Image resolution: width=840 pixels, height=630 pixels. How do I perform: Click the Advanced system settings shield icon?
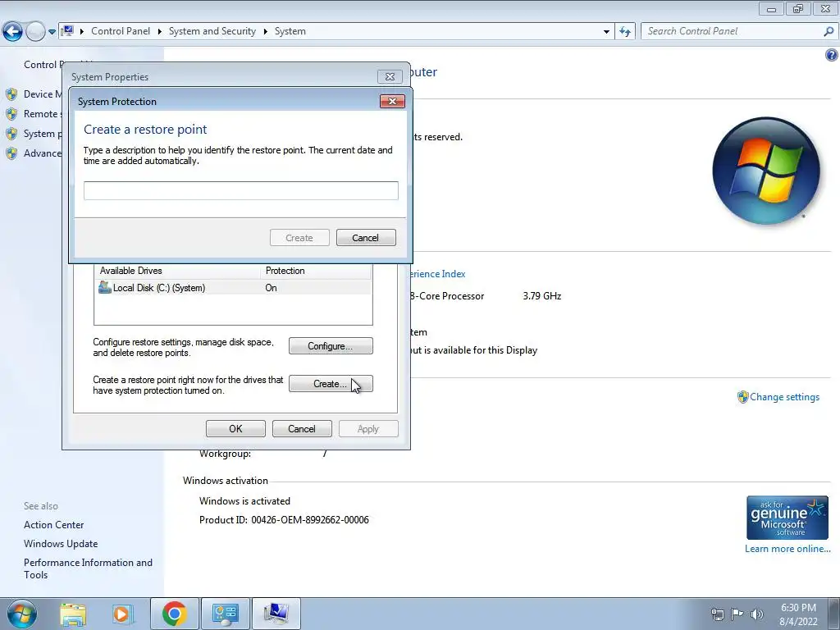[11, 153]
